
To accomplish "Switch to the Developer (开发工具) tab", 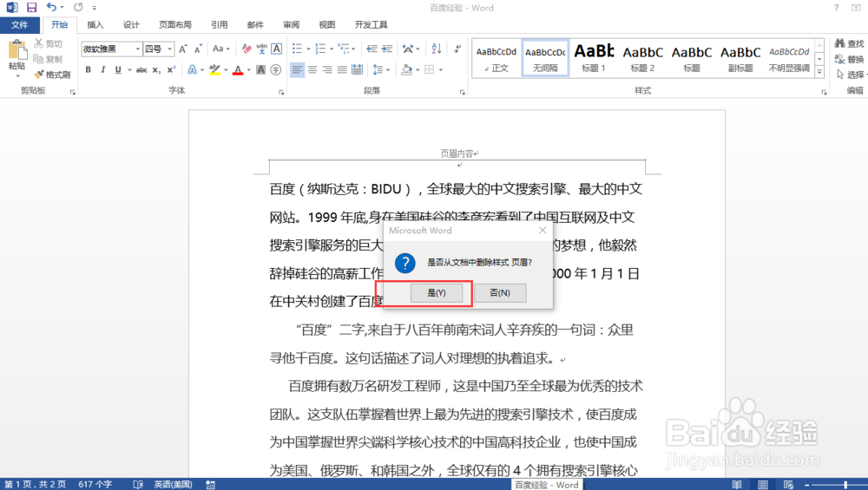I will pyautogui.click(x=371, y=25).
